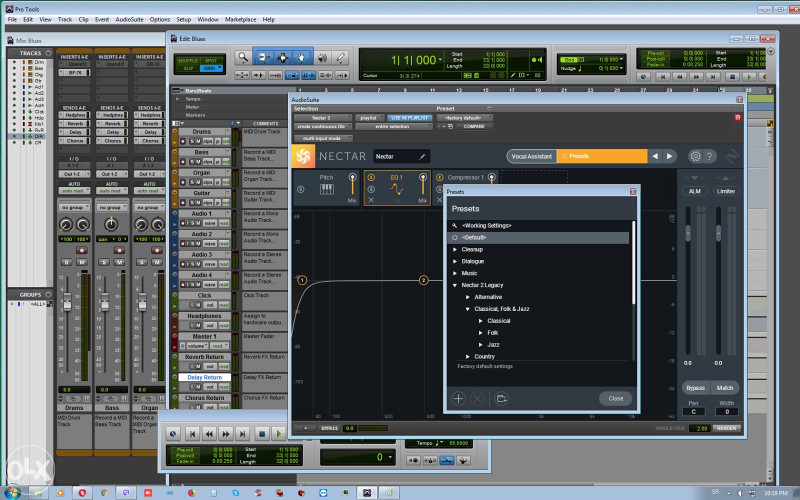The height and width of the screenshot is (500, 800).
Task: Click the orange Presets tab
Action: coord(602,156)
